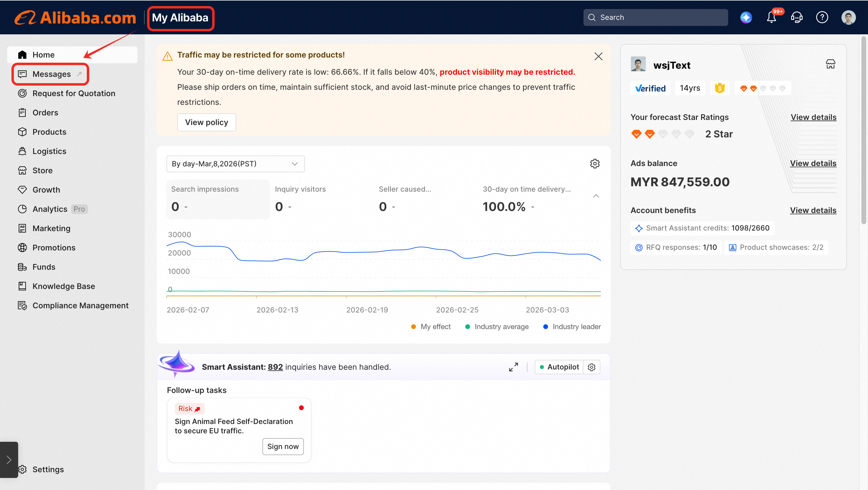Image resolution: width=868 pixels, height=490 pixels.
Task: Click the Risk tag on follow-up task
Action: pos(189,409)
